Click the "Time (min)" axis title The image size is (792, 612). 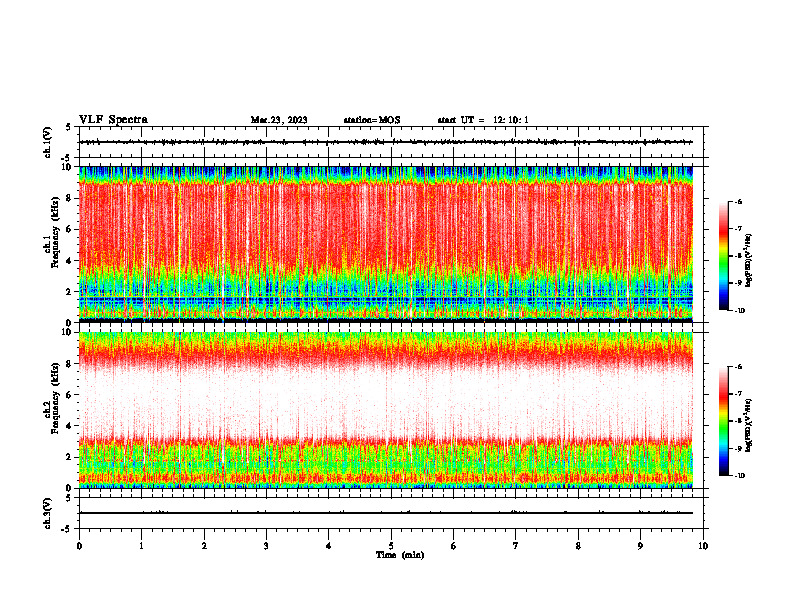click(x=400, y=555)
